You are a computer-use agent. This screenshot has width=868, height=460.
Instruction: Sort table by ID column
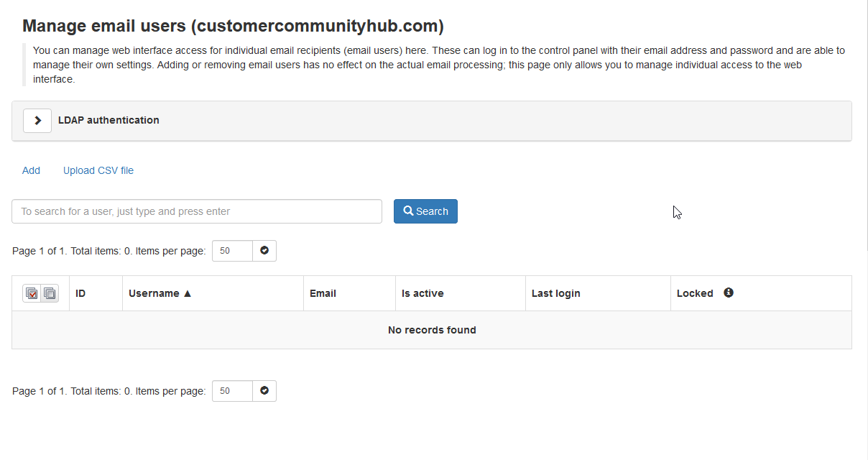click(x=80, y=293)
